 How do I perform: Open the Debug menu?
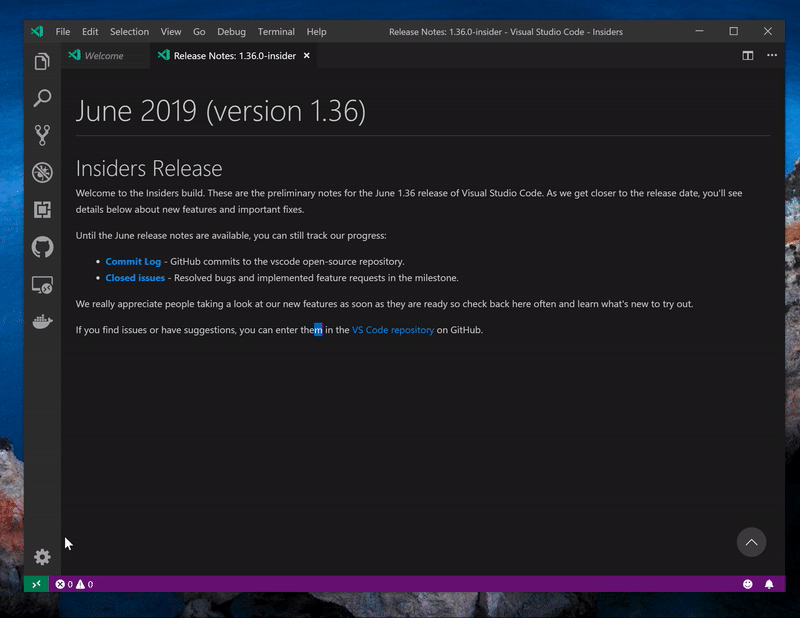[231, 32]
